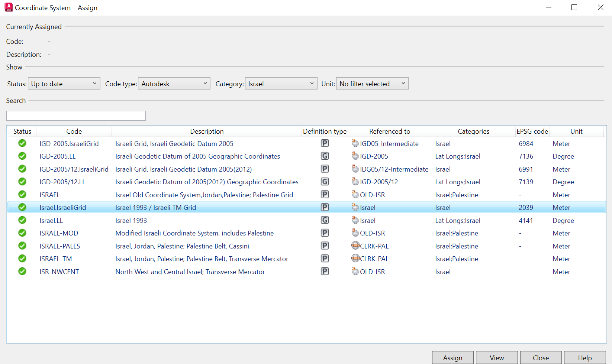Open the Status dropdown showing Up to date
This screenshot has height=364, width=612.
pos(64,83)
